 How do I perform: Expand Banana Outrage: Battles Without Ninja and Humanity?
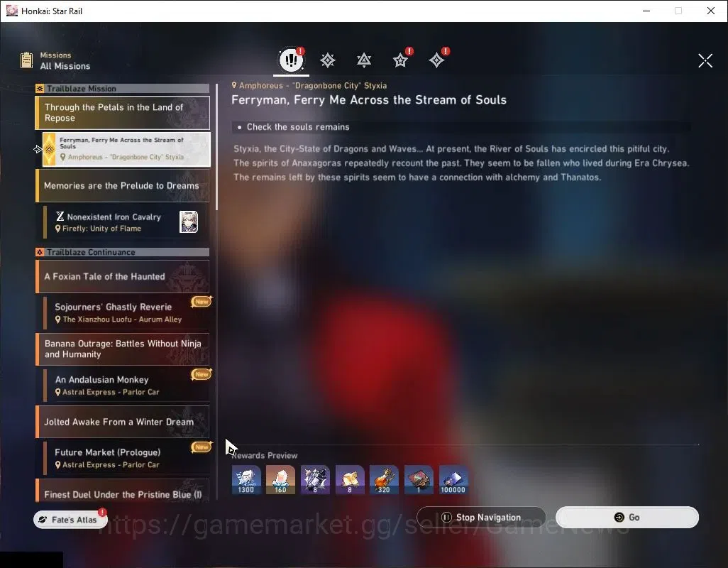pos(123,349)
